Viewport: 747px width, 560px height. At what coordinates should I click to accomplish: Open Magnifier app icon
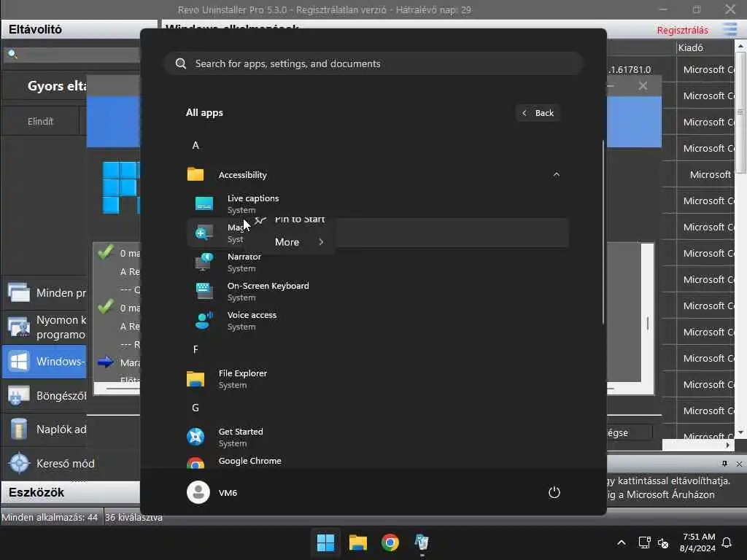pos(204,233)
